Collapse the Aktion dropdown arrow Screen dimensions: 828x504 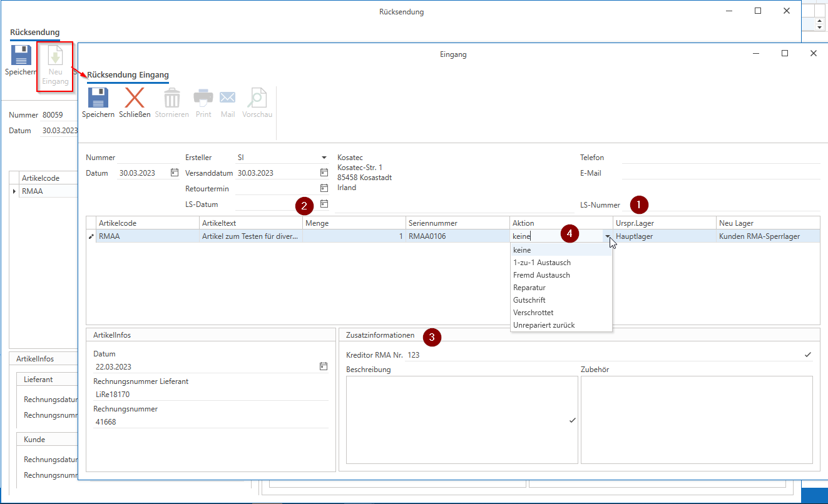coord(607,237)
